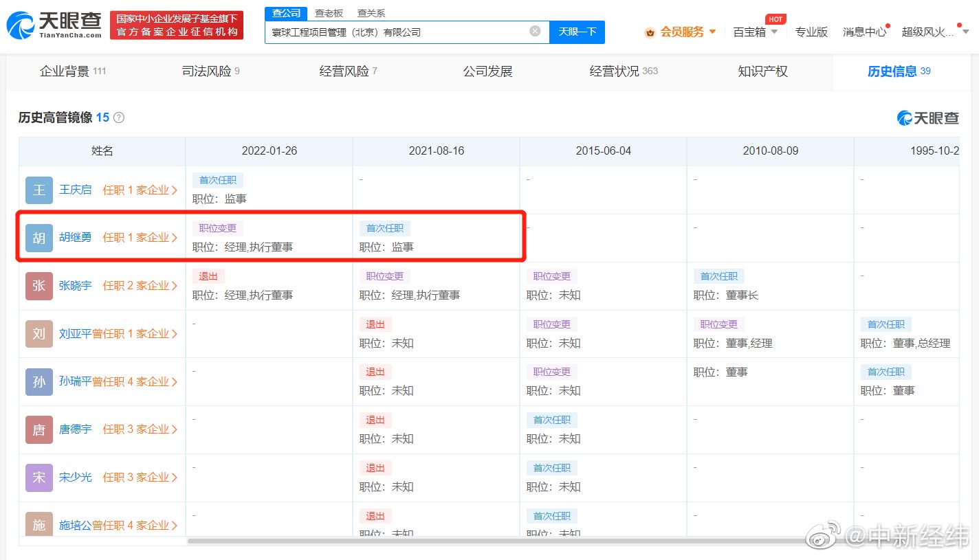Expand 唐德宇 任职 3 家企业

(x=140, y=429)
